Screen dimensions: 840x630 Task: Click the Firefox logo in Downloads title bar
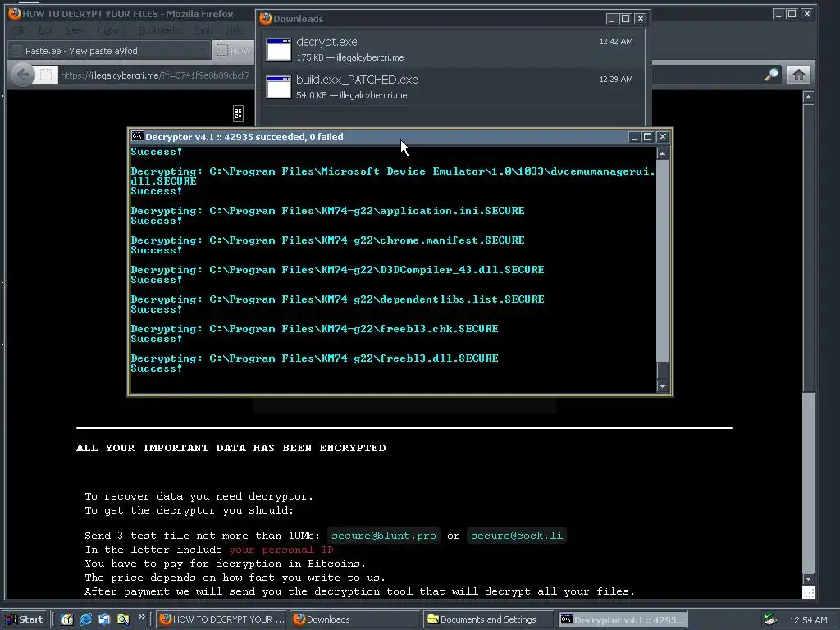click(x=265, y=19)
